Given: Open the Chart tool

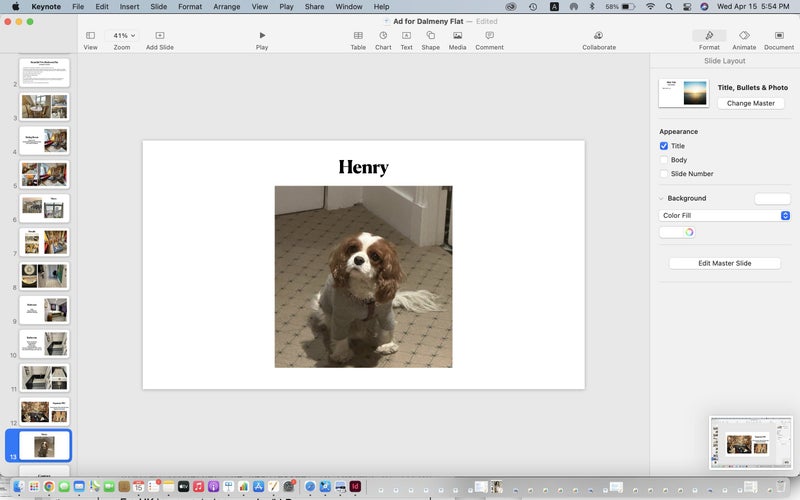Looking at the screenshot, I should pos(383,35).
